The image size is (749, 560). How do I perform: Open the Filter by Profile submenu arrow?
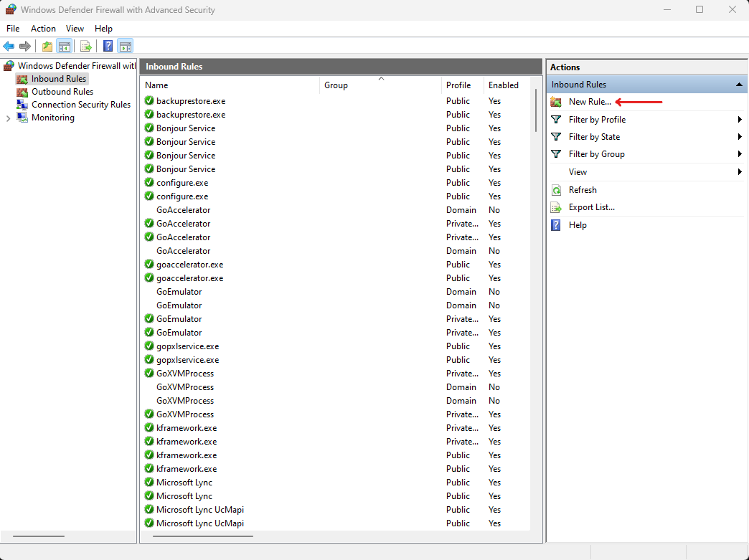click(x=740, y=119)
